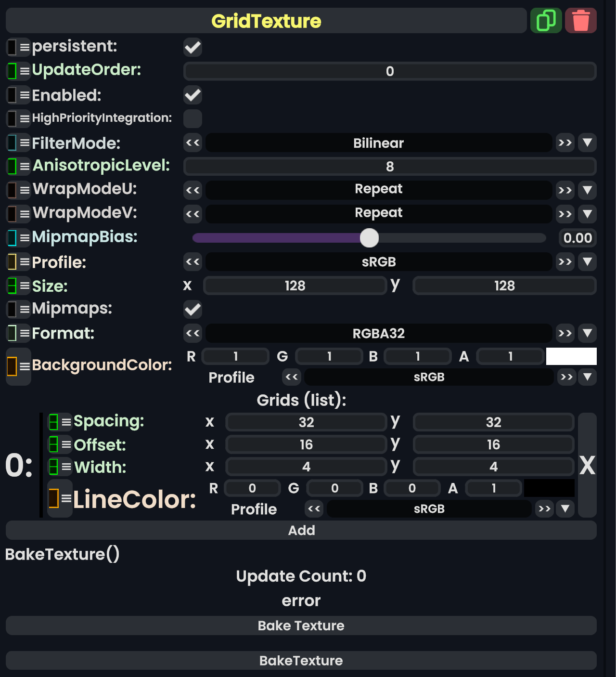Click the BackgroundColor field handle icon
616x677 pixels.
click(x=13, y=366)
